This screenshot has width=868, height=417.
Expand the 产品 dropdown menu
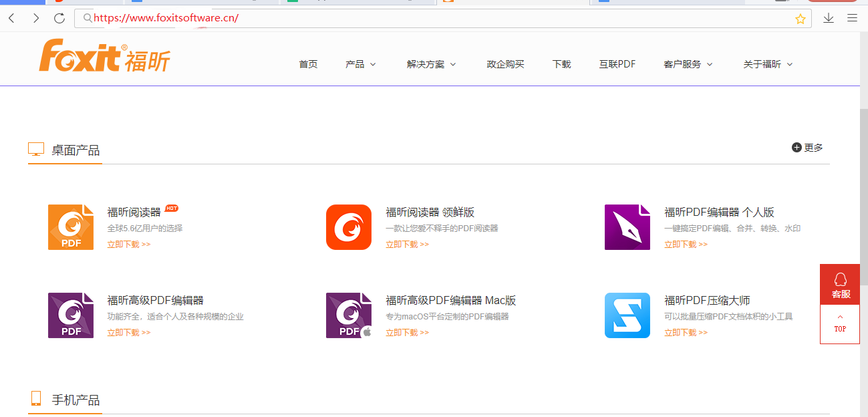[361, 64]
